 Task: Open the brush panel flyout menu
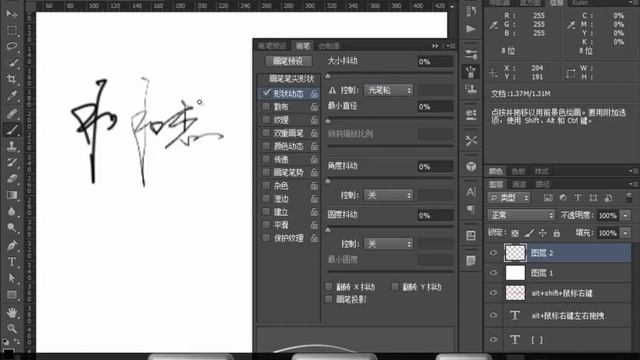tap(450, 46)
